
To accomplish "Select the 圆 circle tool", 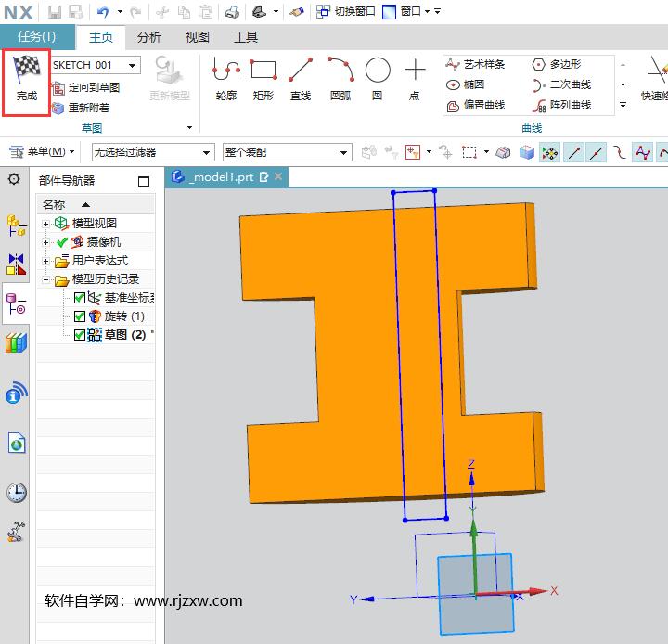I will click(377, 78).
